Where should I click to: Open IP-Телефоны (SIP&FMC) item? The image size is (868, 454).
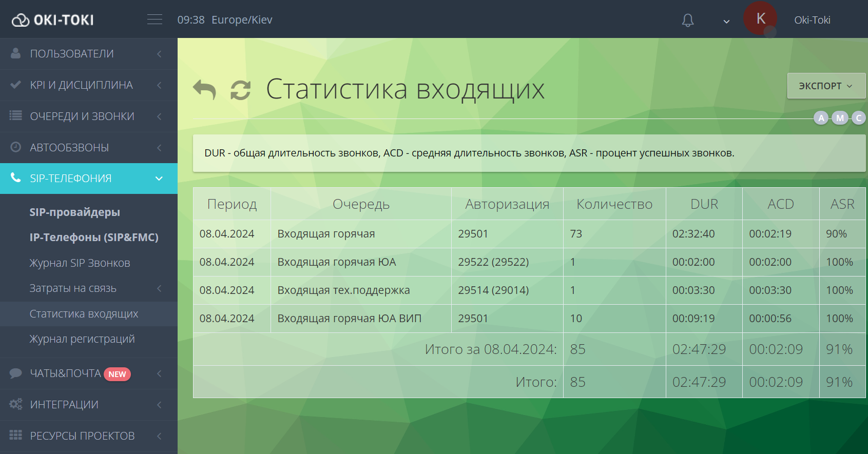[94, 238]
